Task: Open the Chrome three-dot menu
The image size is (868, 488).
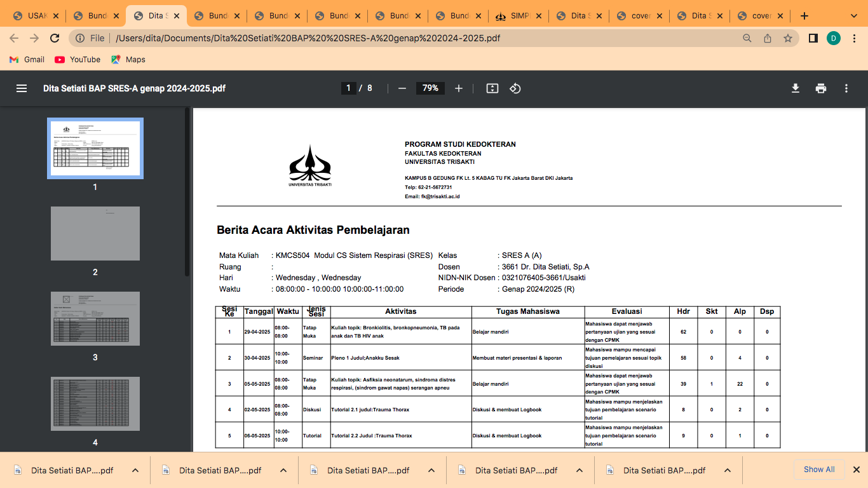Action: point(854,38)
